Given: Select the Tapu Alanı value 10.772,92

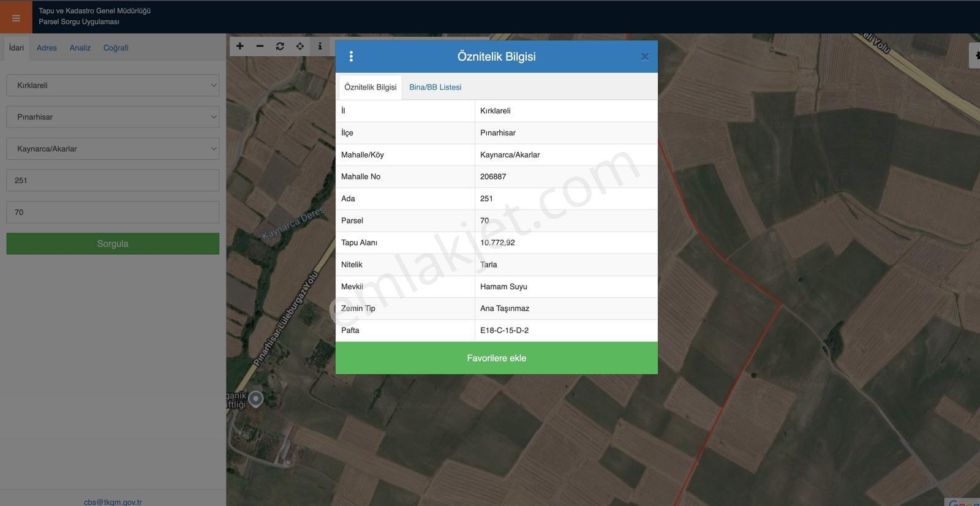Looking at the screenshot, I should pyautogui.click(x=497, y=243).
